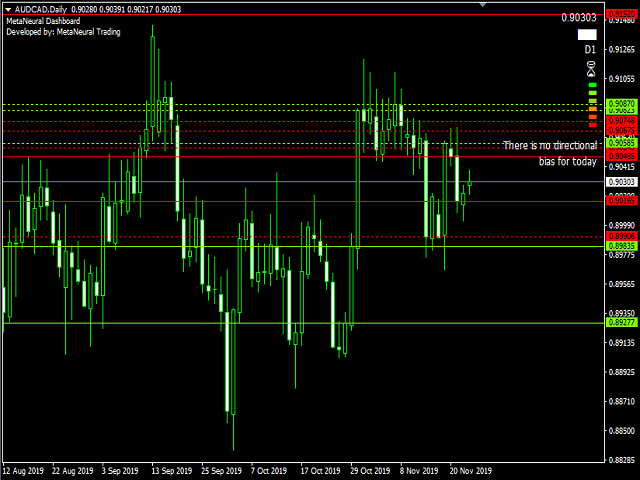Select the bright green dashboard square

(593, 85)
